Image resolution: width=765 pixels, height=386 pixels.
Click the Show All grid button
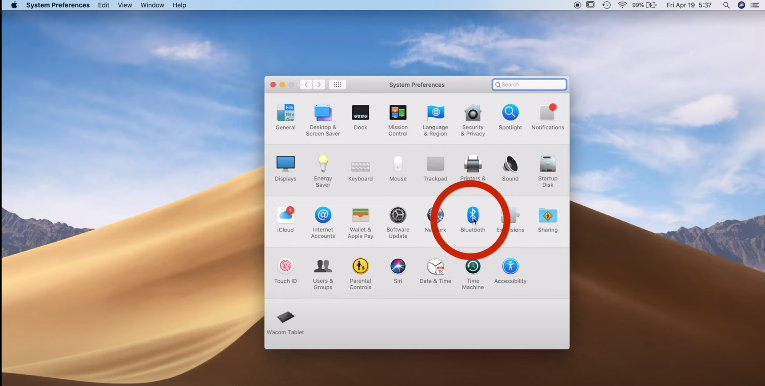pos(337,84)
